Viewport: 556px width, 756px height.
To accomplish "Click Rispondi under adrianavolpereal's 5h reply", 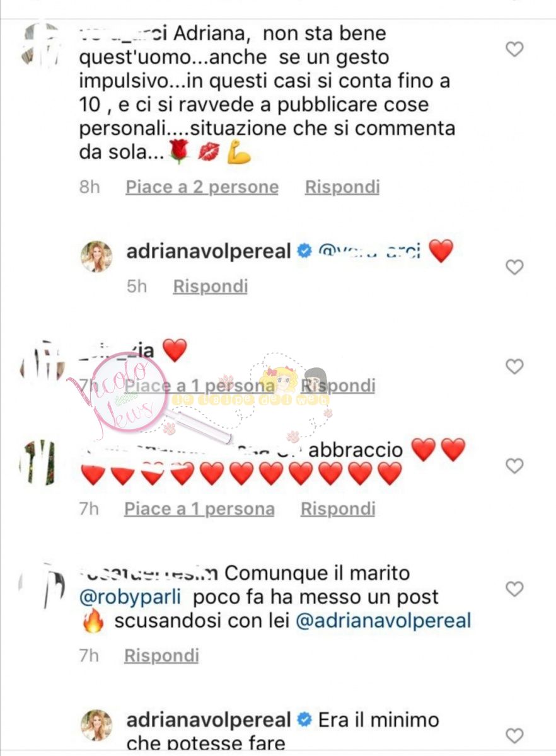I will click(211, 286).
